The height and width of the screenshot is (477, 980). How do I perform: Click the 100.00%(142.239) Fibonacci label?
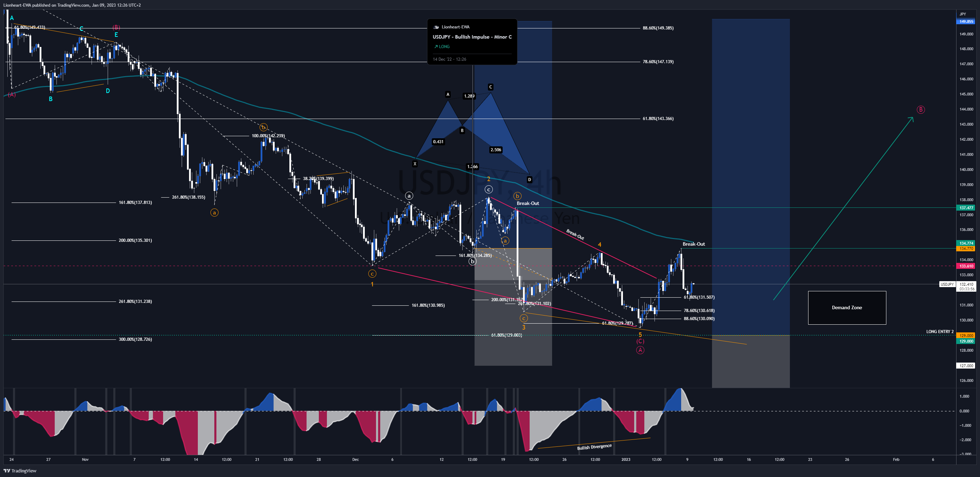(x=268, y=135)
